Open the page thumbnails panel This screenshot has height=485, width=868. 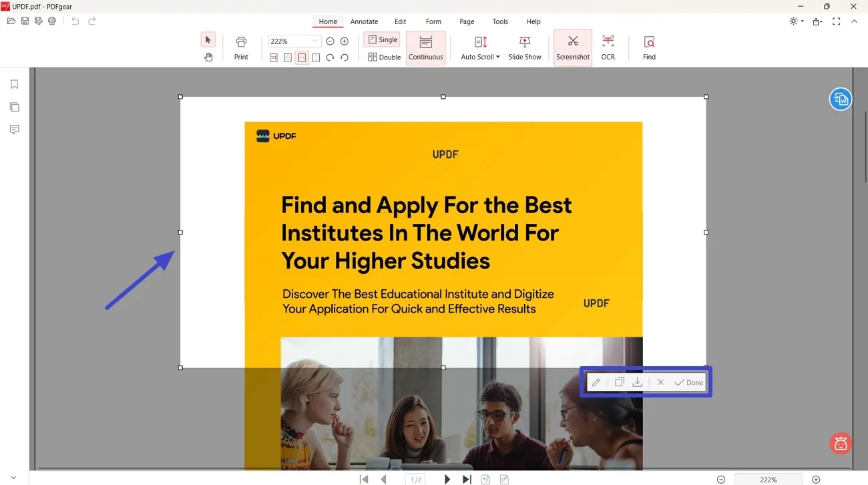13,106
